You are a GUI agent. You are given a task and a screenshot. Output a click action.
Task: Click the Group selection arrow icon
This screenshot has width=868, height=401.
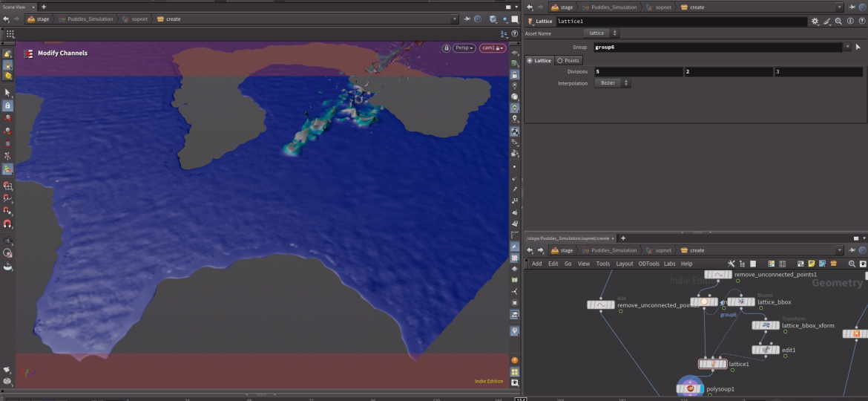858,47
